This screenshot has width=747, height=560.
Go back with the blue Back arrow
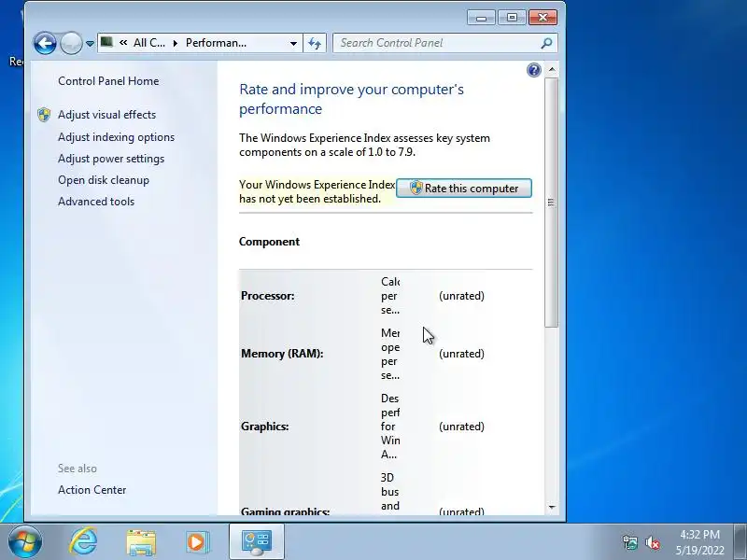coord(45,43)
